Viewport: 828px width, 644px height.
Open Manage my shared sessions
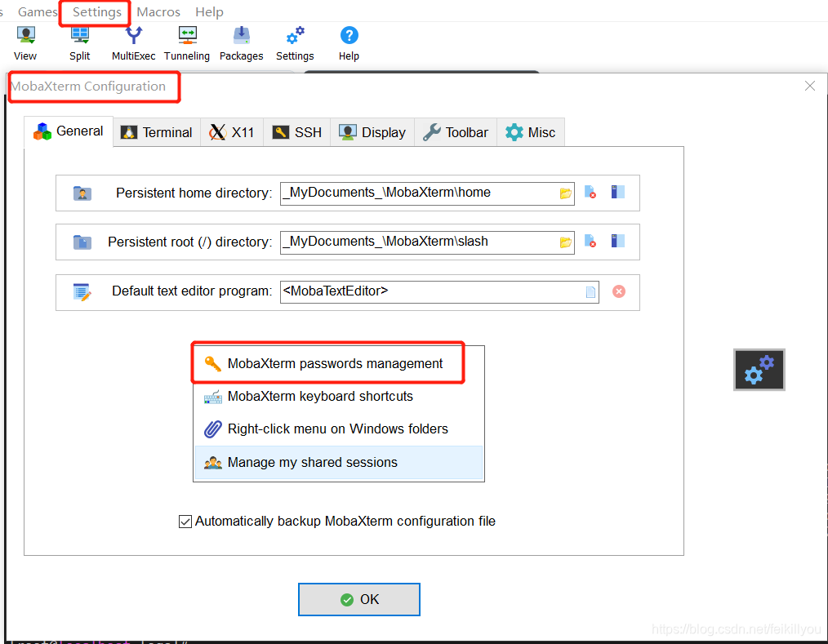click(339, 463)
